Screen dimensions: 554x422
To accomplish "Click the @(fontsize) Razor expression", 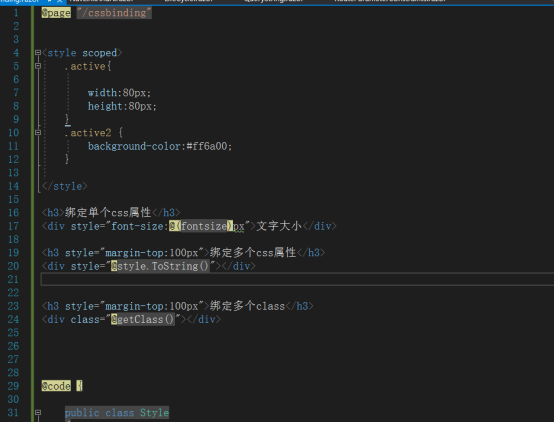I will pyautogui.click(x=201, y=226).
